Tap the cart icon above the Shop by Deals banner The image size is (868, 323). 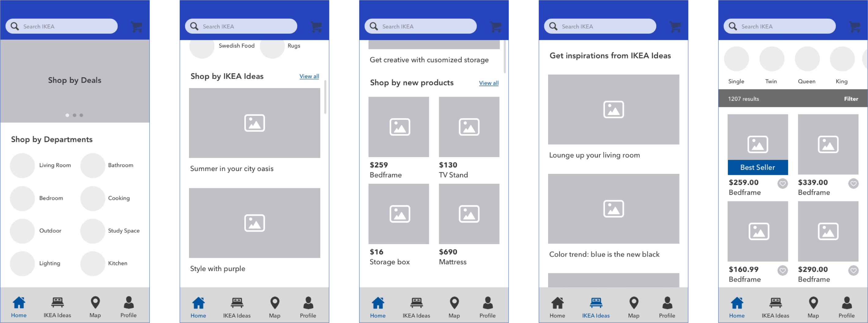point(136,27)
